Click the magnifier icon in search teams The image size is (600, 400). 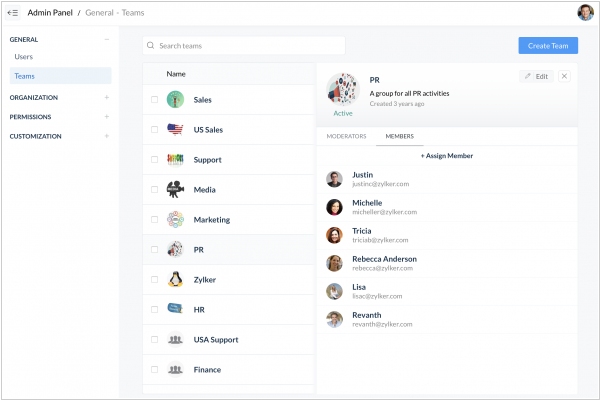pos(150,46)
